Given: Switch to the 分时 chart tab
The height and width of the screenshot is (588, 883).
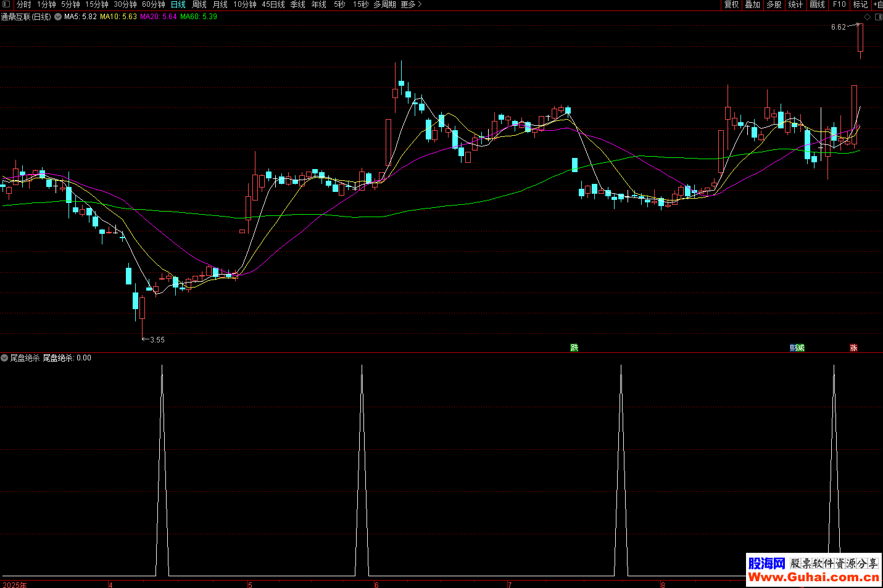Looking at the screenshot, I should coord(23,4).
